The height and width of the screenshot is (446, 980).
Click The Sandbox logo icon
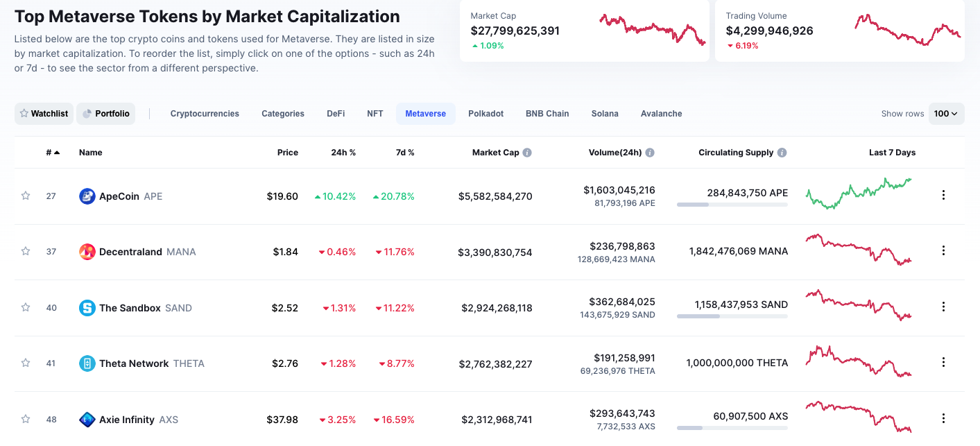point(87,308)
